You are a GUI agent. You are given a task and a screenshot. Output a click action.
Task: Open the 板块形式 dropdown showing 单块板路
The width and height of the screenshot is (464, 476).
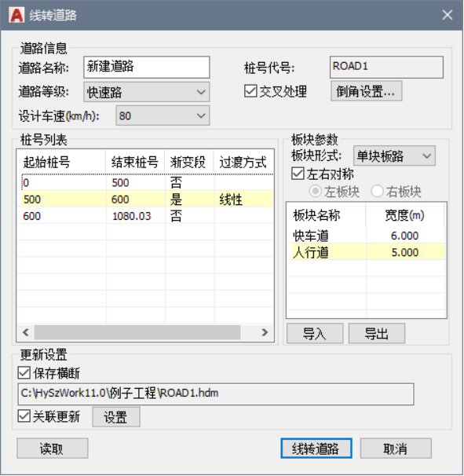[394, 156]
